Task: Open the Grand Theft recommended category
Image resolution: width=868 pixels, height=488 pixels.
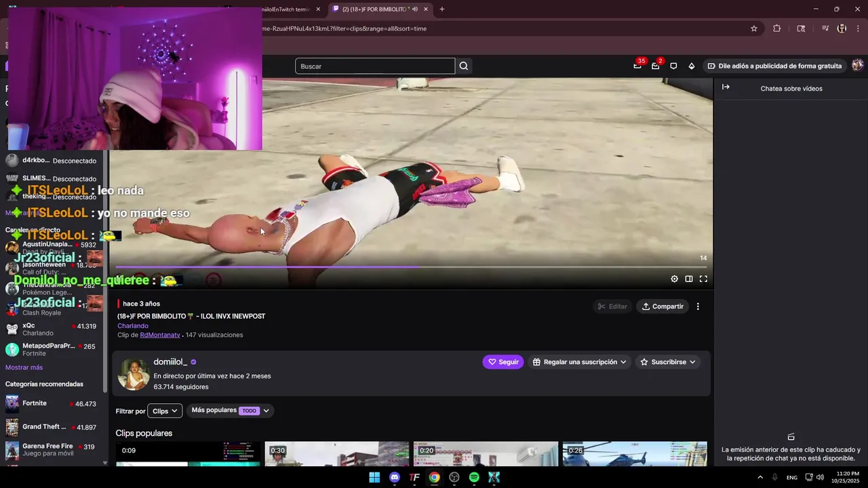Action: [x=52, y=427]
